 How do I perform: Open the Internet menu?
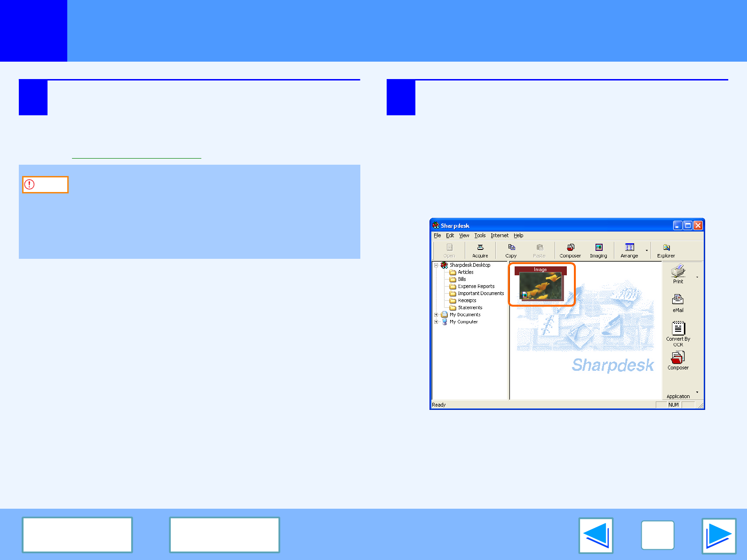point(499,235)
